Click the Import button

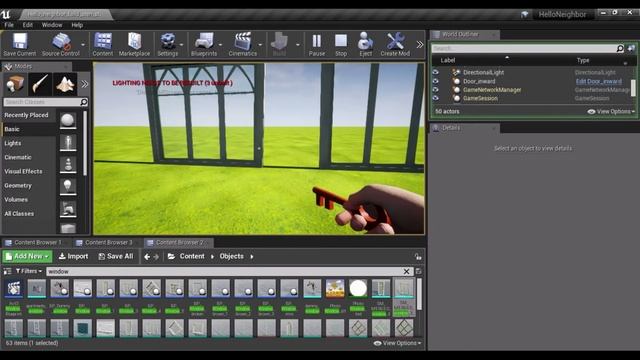point(73,256)
